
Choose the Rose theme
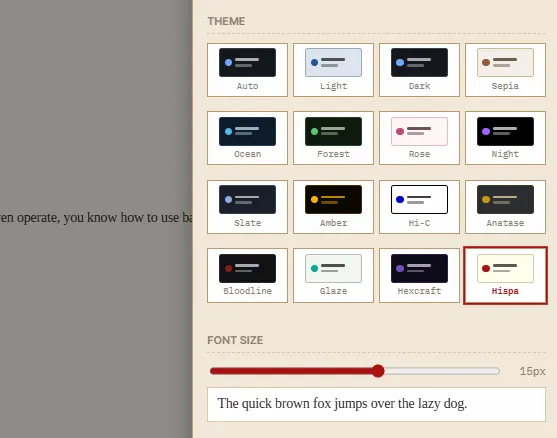[x=419, y=138]
